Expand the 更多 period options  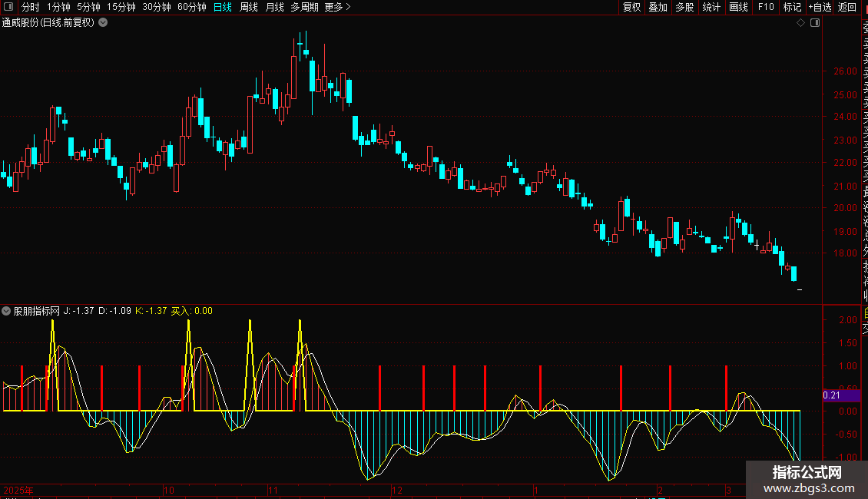coord(338,7)
